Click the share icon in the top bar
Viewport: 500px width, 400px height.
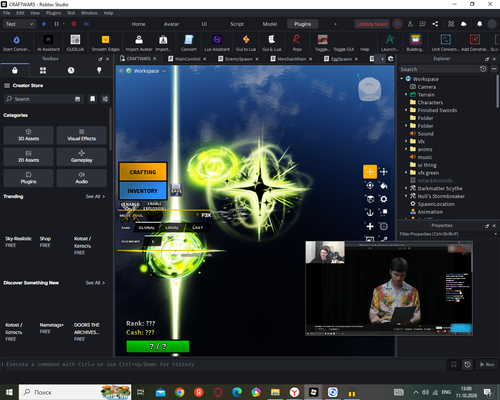[435, 24]
